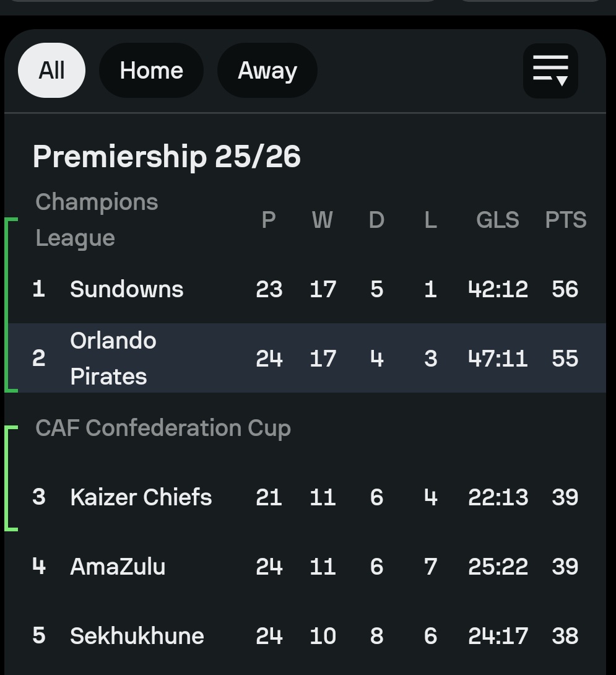Viewport: 616px width, 675px height.
Task: Switch to Home standings tab
Action: [x=151, y=70]
